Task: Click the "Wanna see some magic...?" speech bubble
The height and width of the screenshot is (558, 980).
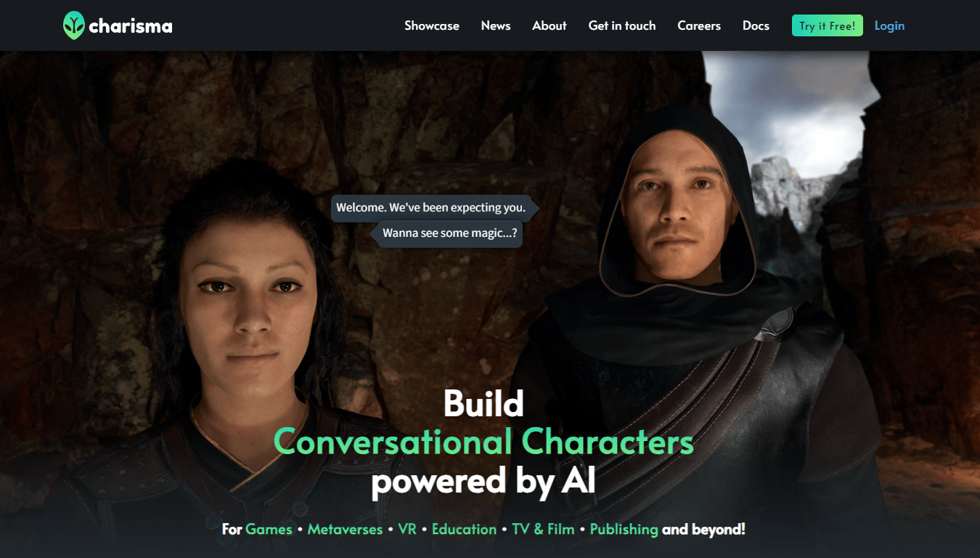Action: click(446, 234)
